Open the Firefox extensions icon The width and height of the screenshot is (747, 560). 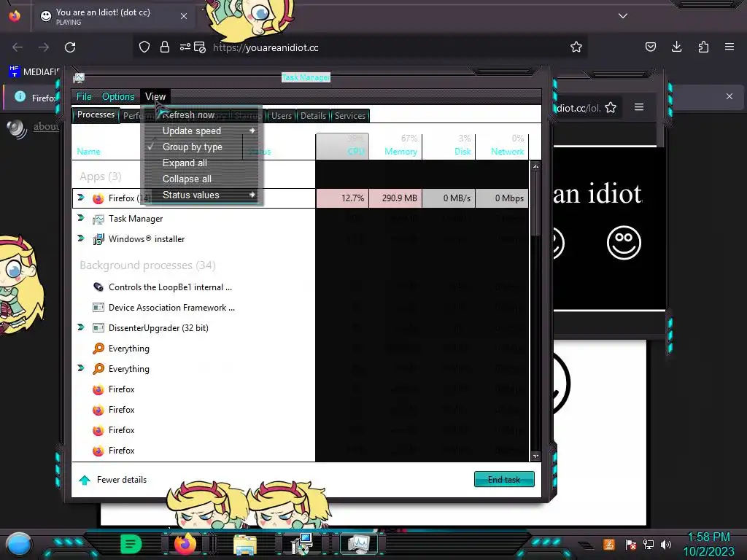[703, 47]
